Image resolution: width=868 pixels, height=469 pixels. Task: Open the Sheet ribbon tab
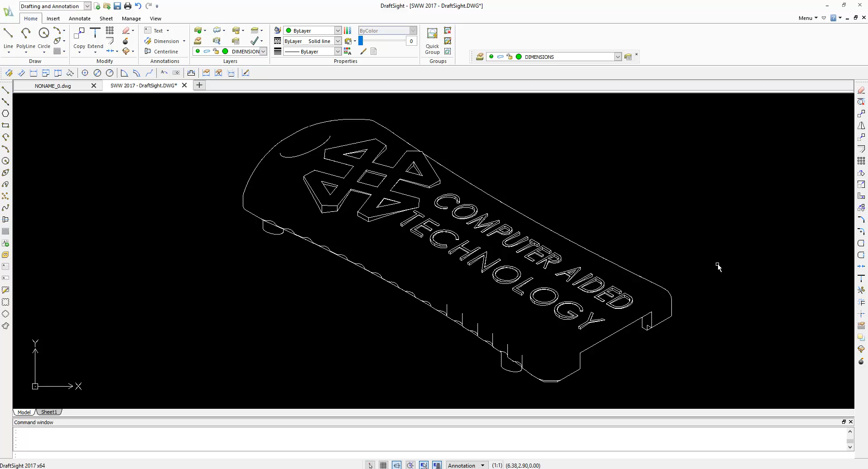pyautogui.click(x=106, y=19)
